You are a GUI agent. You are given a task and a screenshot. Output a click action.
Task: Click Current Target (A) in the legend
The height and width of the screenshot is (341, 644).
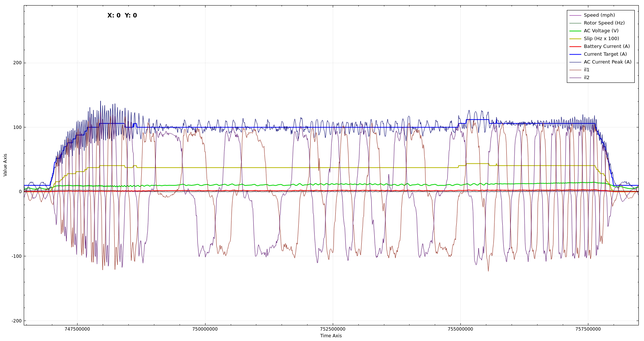[605, 54]
